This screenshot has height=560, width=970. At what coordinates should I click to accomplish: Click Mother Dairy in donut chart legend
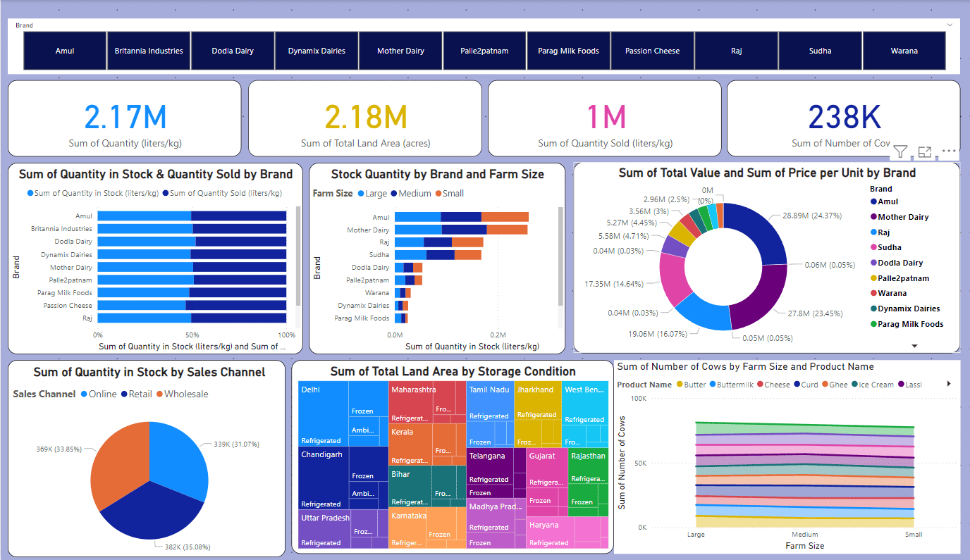point(899,217)
